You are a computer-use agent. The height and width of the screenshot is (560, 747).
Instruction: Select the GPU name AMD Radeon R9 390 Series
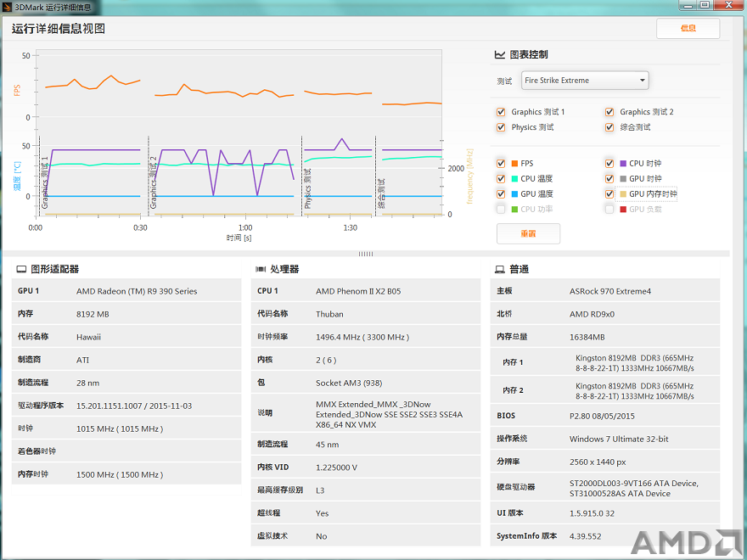point(137,291)
